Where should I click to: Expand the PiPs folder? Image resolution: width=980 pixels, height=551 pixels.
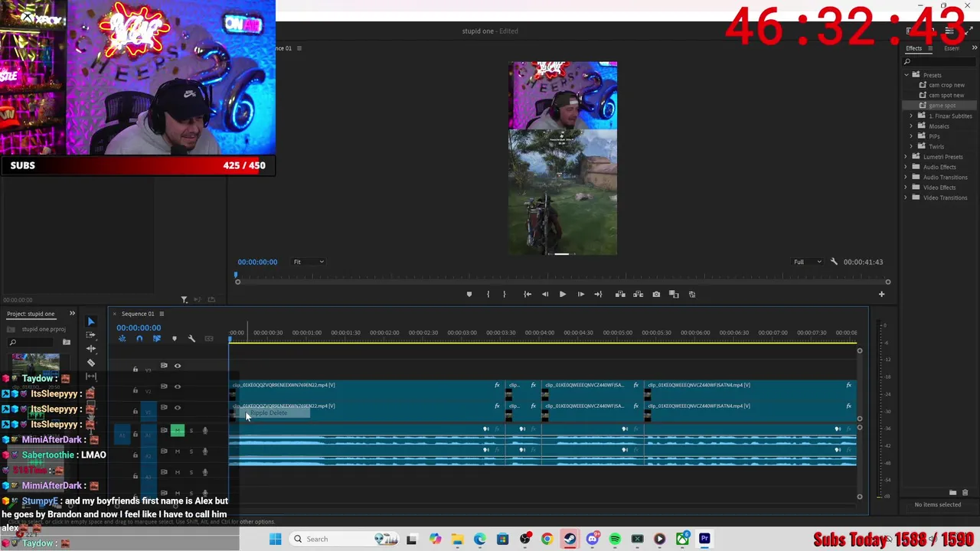[911, 136]
